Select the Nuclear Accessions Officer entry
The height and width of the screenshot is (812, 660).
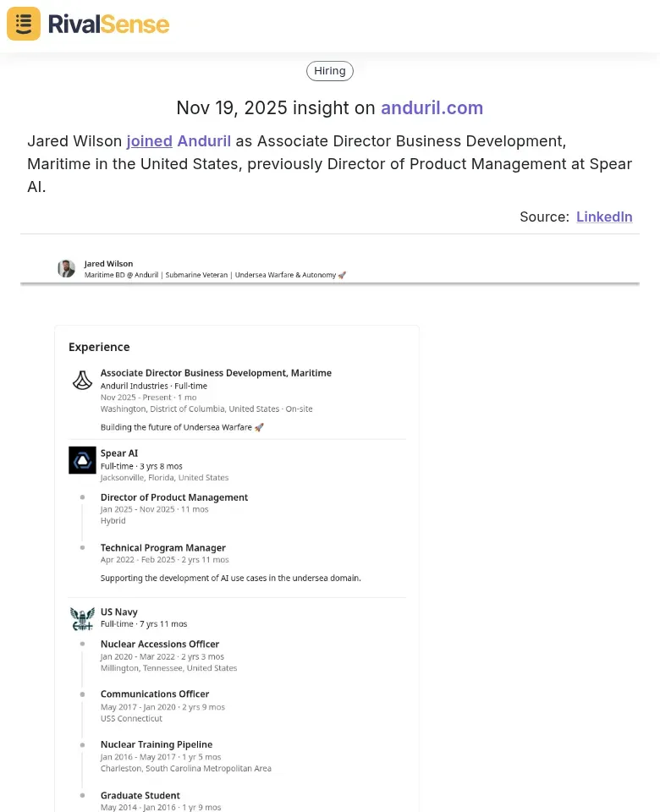pyautogui.click(x=160, y=644)
